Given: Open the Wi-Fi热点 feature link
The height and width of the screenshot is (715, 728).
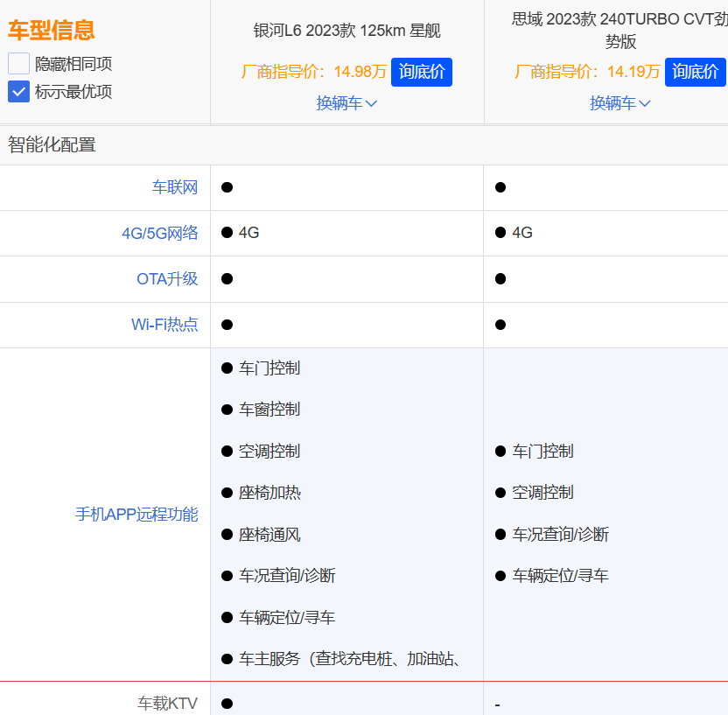Looking at the screenshot, I should point(164,325).
